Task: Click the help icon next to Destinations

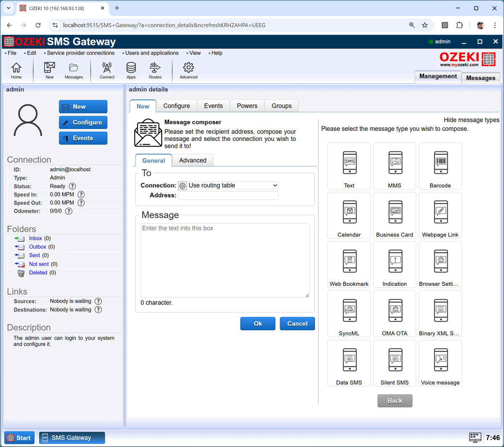Action: pos(98,310)
